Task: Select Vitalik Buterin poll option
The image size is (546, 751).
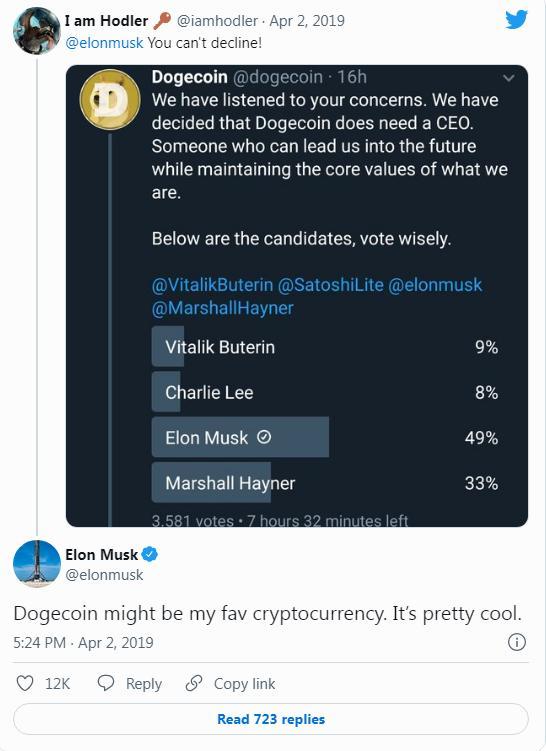Action: [x=325, y=347]
